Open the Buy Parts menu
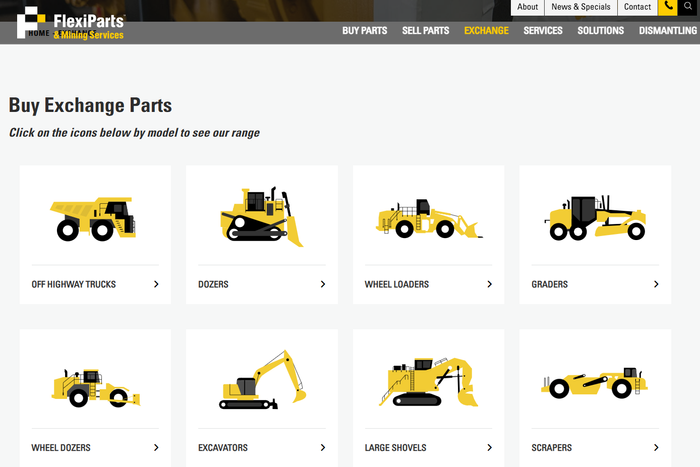700x467 pixels. (364, 30)
